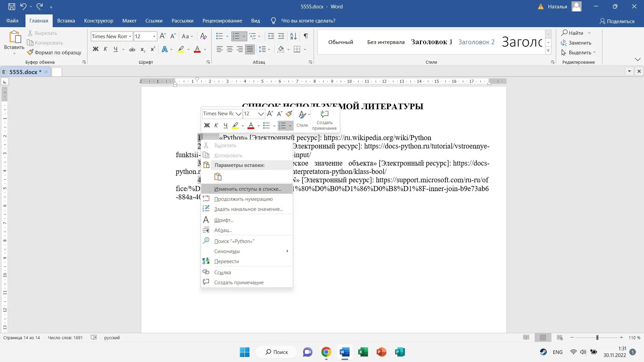This screenshot has width=644, height=362.
Task: Select Абзац from context menu
Action: 223,230
